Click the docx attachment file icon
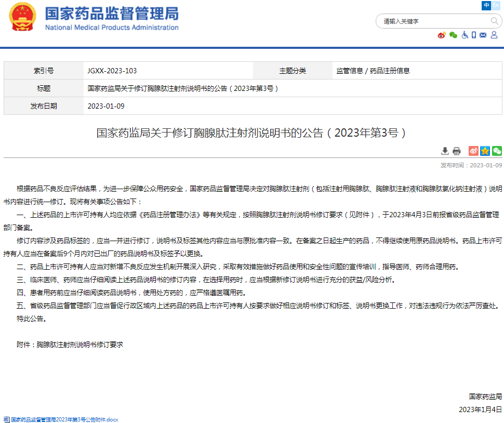 pos(6,419)
